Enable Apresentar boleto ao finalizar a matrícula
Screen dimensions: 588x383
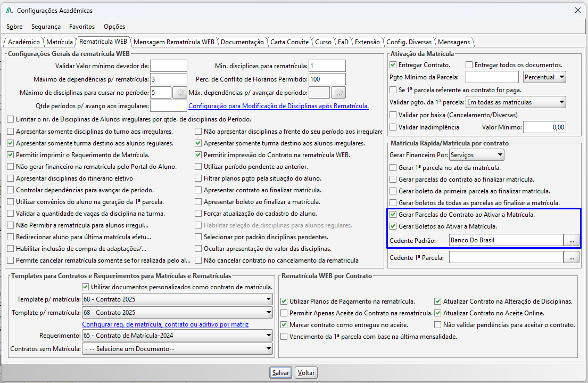pos(198,202)
